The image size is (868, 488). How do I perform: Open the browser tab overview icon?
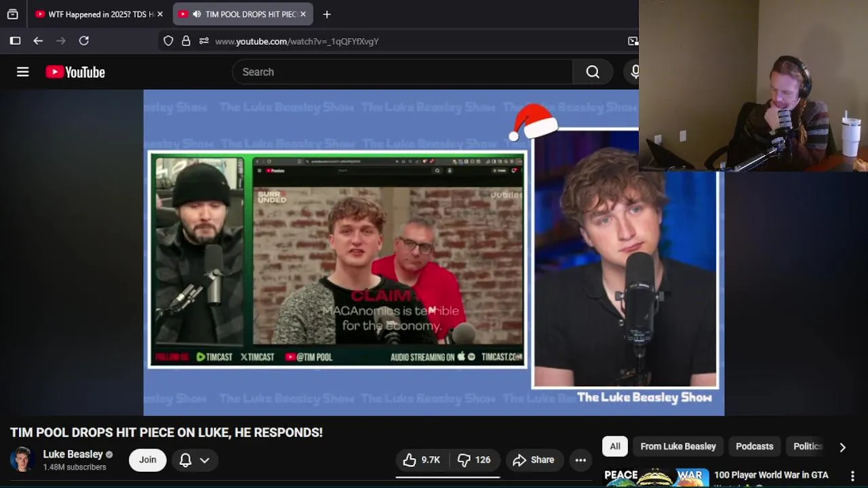point(12,14)
